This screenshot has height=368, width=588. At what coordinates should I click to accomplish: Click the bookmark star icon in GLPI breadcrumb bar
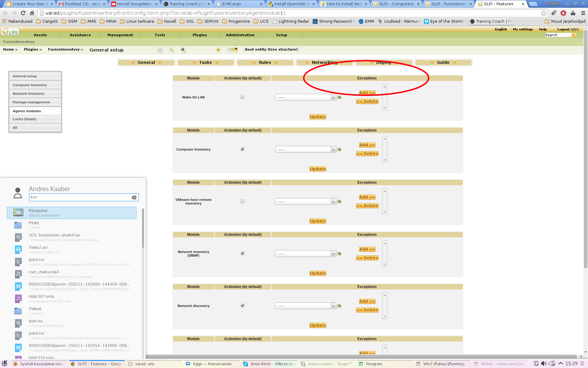point(218,50)
